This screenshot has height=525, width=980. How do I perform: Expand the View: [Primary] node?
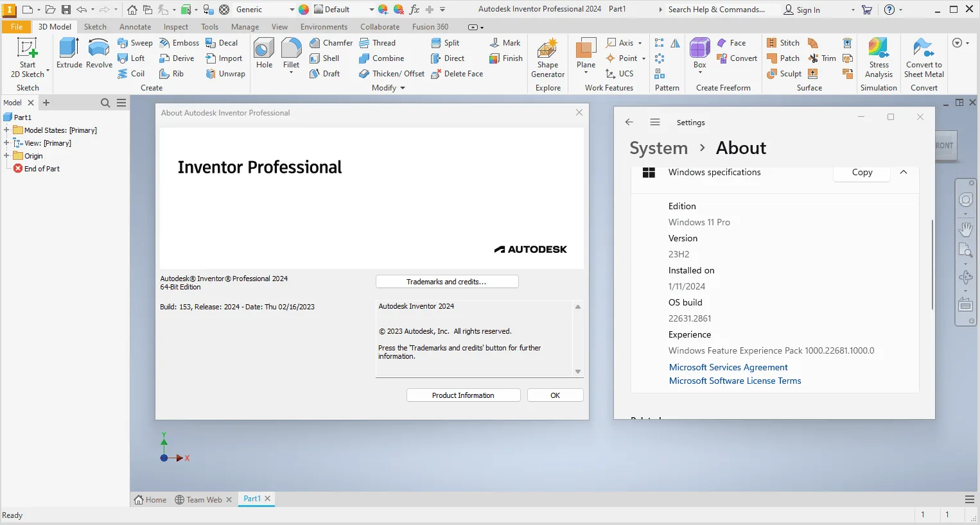[x=6, y=143]
